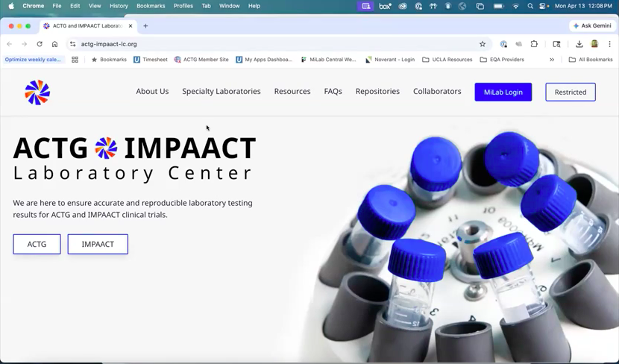Click the IMPAACT button

tap(98, 244)
